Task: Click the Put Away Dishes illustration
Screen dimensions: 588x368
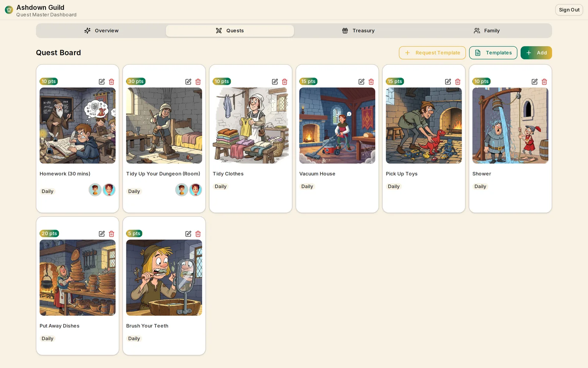Action: pos(78,277)
